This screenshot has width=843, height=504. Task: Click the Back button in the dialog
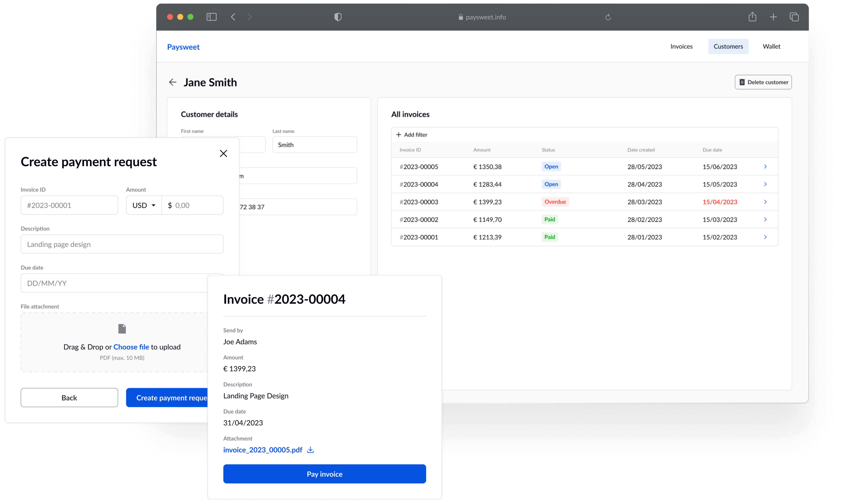(69, 398)
